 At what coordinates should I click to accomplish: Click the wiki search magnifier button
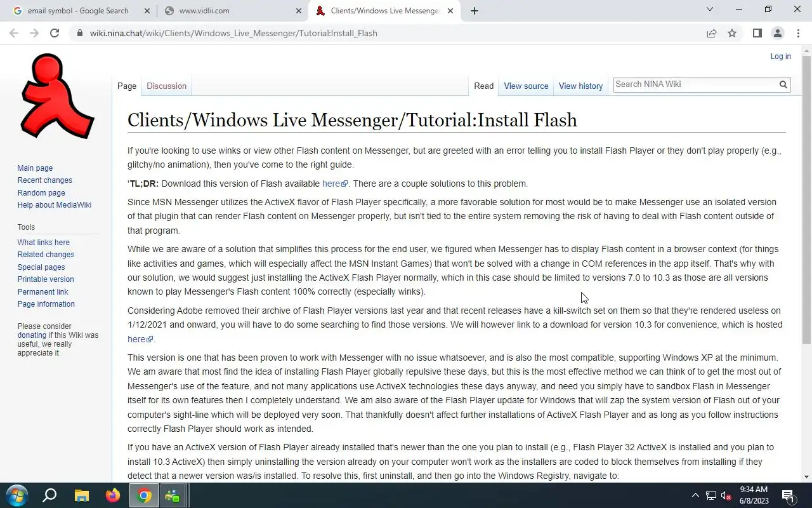783,84
